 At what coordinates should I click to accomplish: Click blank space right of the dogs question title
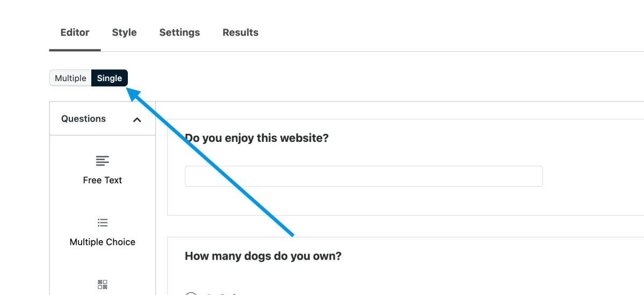pyautogui.click(x=483, y=256)
